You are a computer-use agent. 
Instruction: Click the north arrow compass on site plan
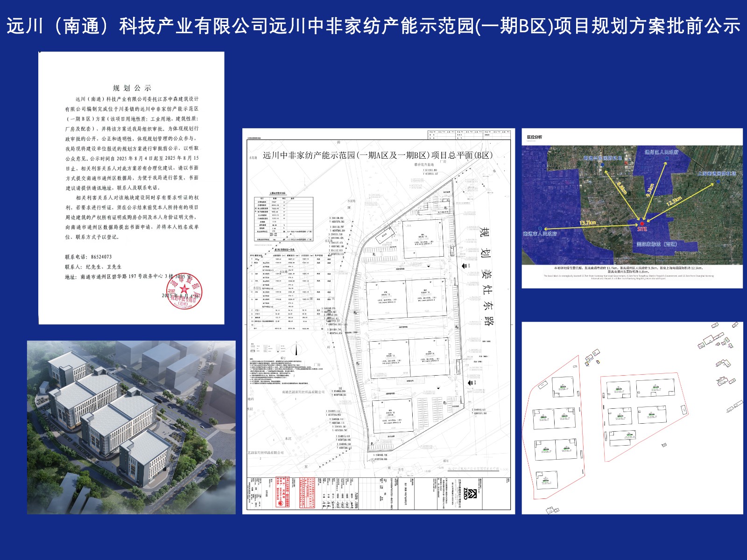295,349
